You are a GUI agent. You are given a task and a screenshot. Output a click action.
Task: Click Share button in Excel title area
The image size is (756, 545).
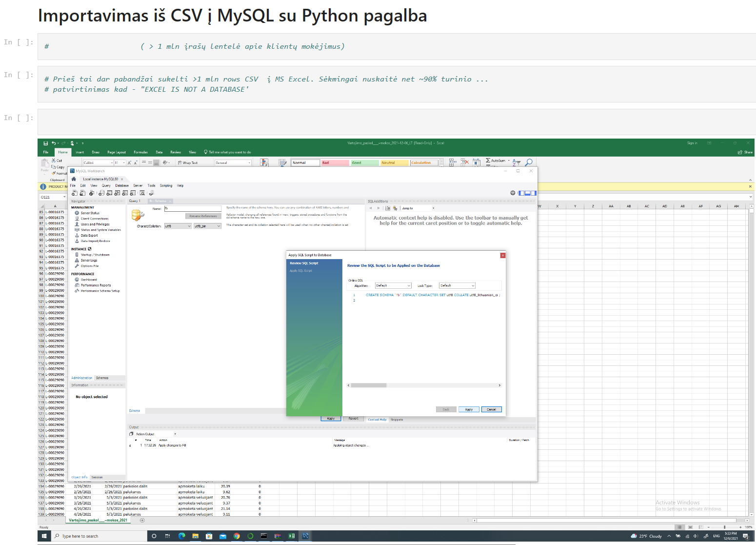[x=745, y=152]
